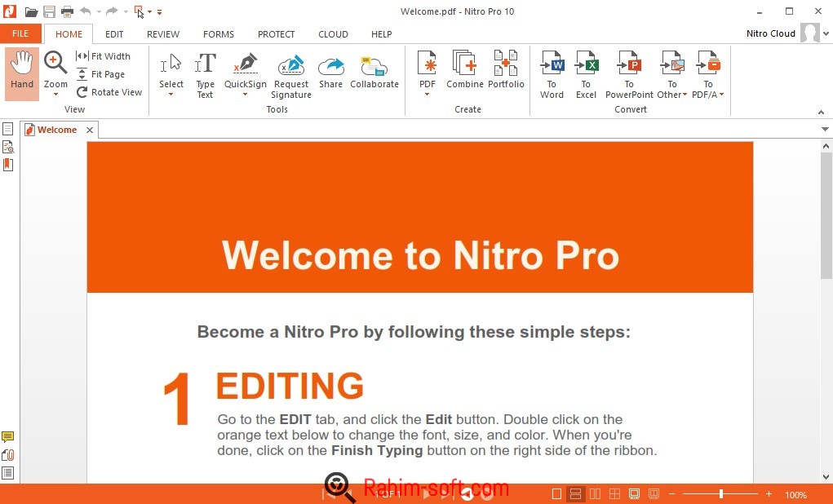Open the Attachments paperclip pane
This screenshot has height=504, width=833.
[x=7, y=454]
